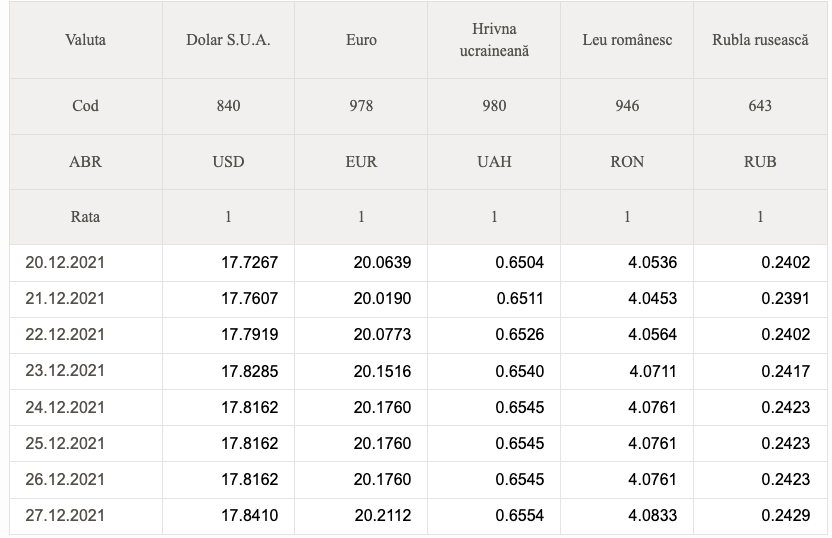The image size is (832, 538).
Task: Click the RON abbreviation cell
Action: 627,162
